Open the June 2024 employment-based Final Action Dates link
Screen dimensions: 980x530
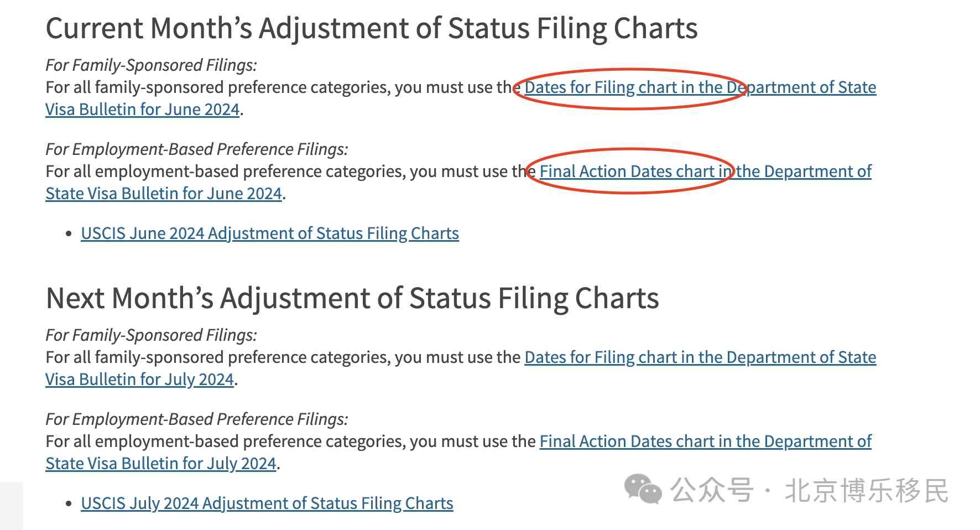[705, 172]
